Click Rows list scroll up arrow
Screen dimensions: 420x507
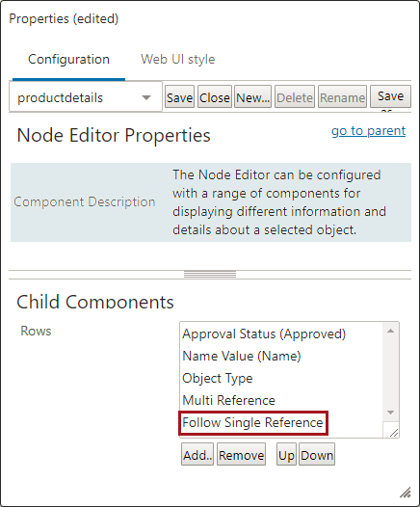[390, 331]
